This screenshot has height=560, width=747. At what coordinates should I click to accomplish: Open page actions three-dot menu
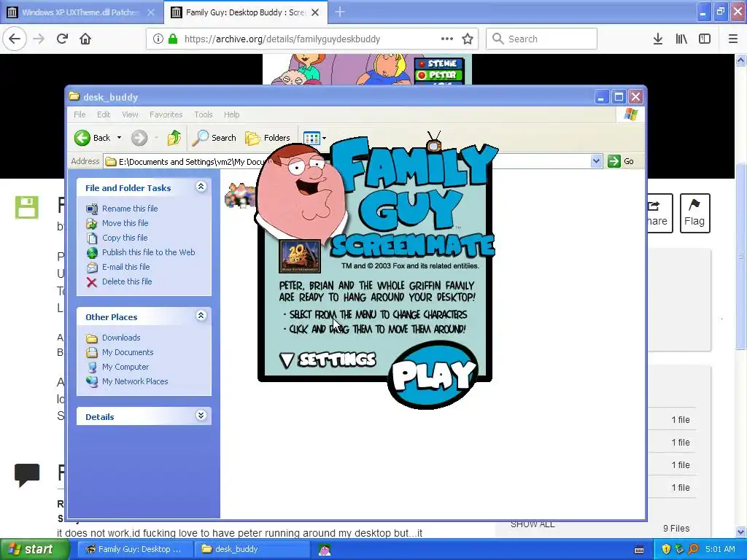coord(447,39)
